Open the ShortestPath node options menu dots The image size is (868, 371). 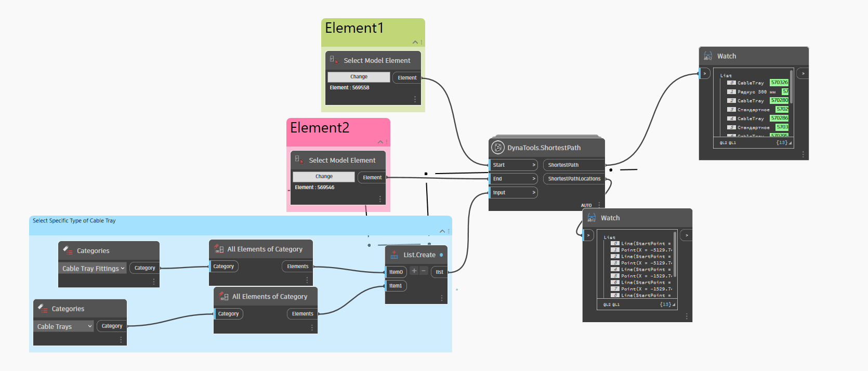point(599,205)
